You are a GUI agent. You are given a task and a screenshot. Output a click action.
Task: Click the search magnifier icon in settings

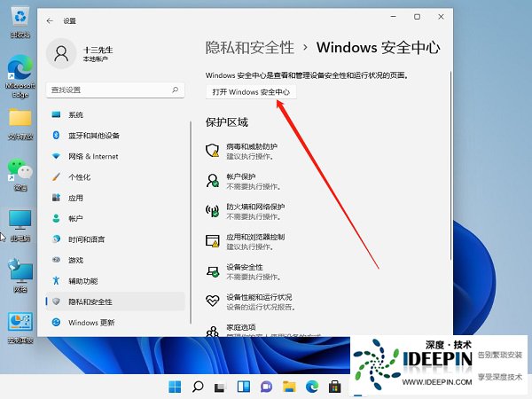tap(175, 90)
